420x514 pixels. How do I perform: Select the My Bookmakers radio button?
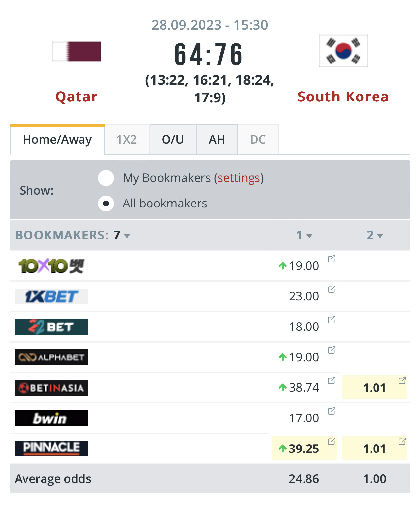[x=106, y=178]
